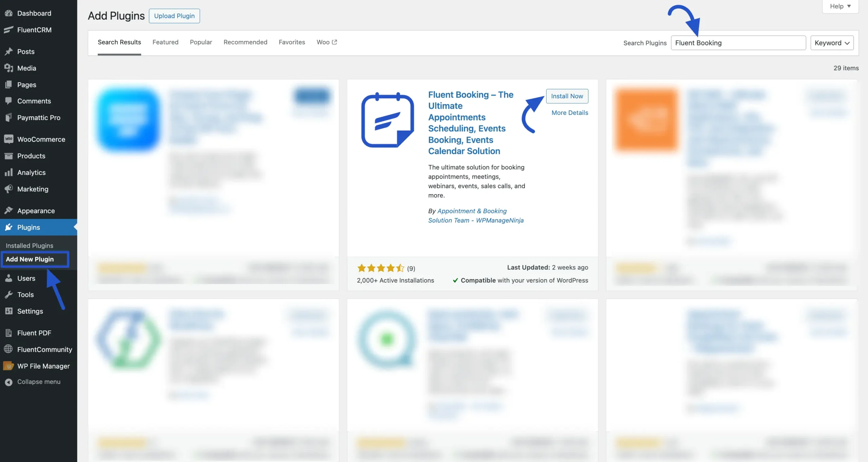Click Install Now for Fluent Booking
This screenshot has height=462, width=868.
pyautogui.click(x=567, y=96)
